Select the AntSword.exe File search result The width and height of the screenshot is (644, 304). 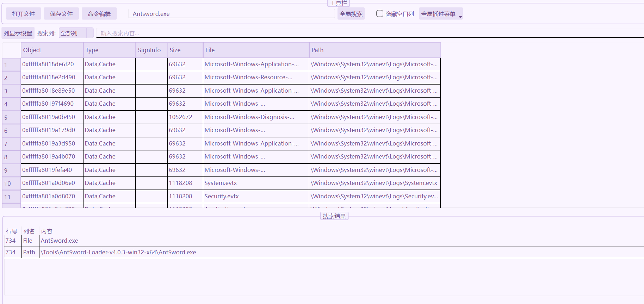(60, 241)
